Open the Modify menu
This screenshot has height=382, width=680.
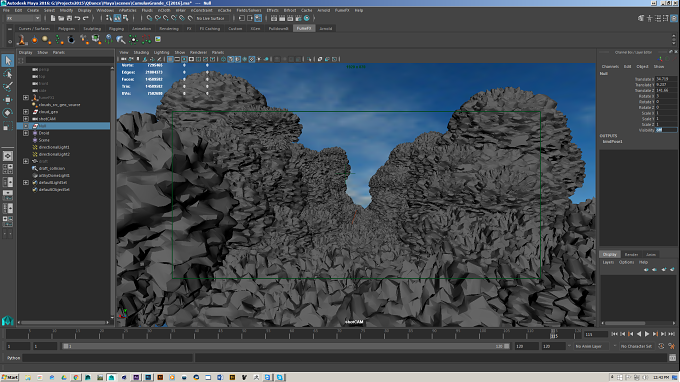coord(66,10)
